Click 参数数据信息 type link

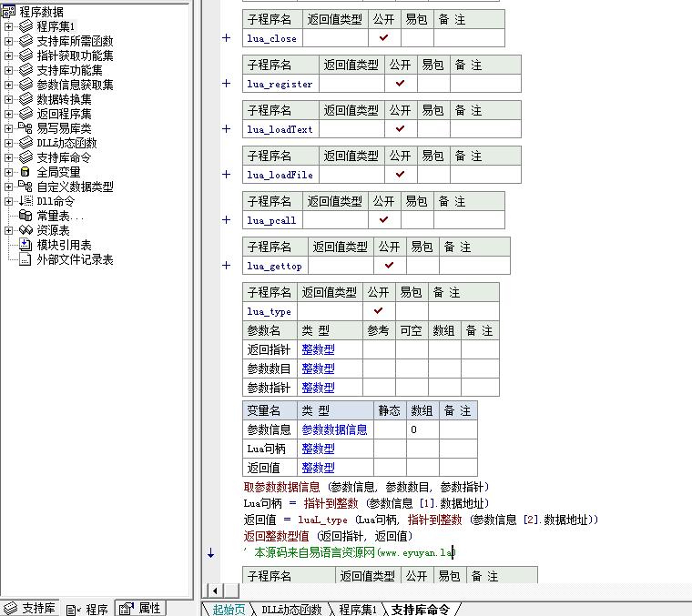[x=334, y=429]
